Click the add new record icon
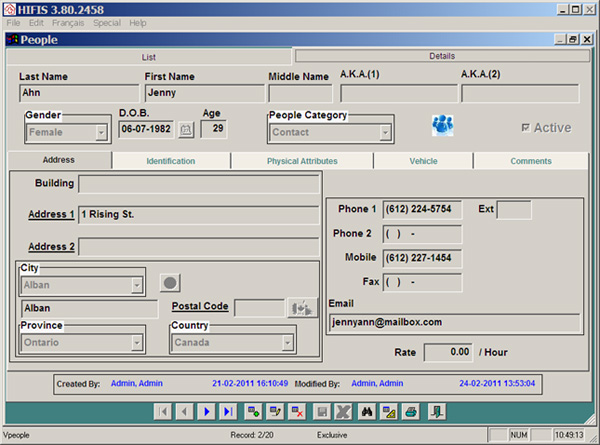 (253, 411)
